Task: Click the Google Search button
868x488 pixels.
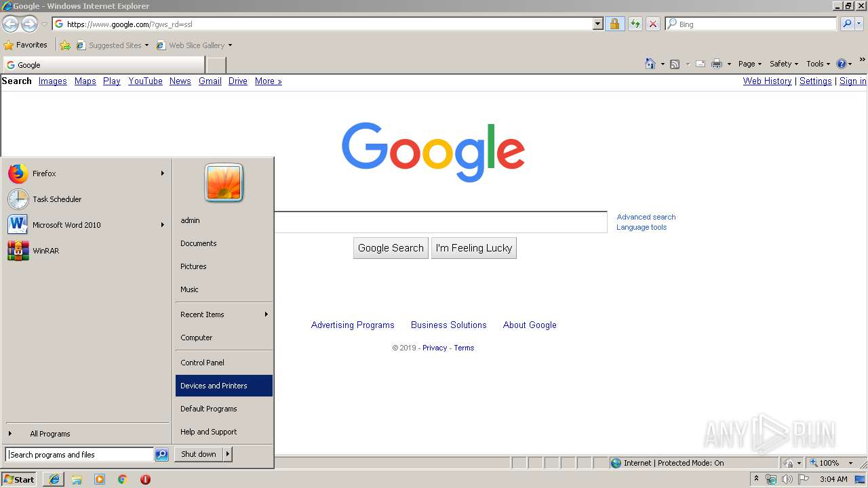Action: point(391,248)
